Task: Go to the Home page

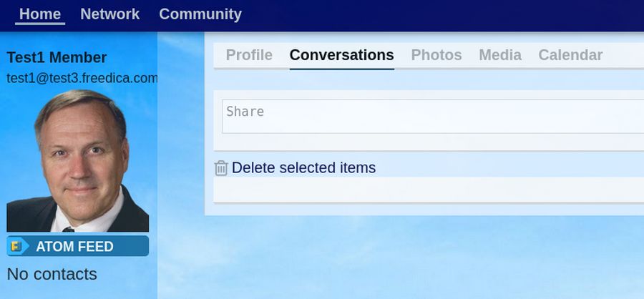Action: pos(40,14)
